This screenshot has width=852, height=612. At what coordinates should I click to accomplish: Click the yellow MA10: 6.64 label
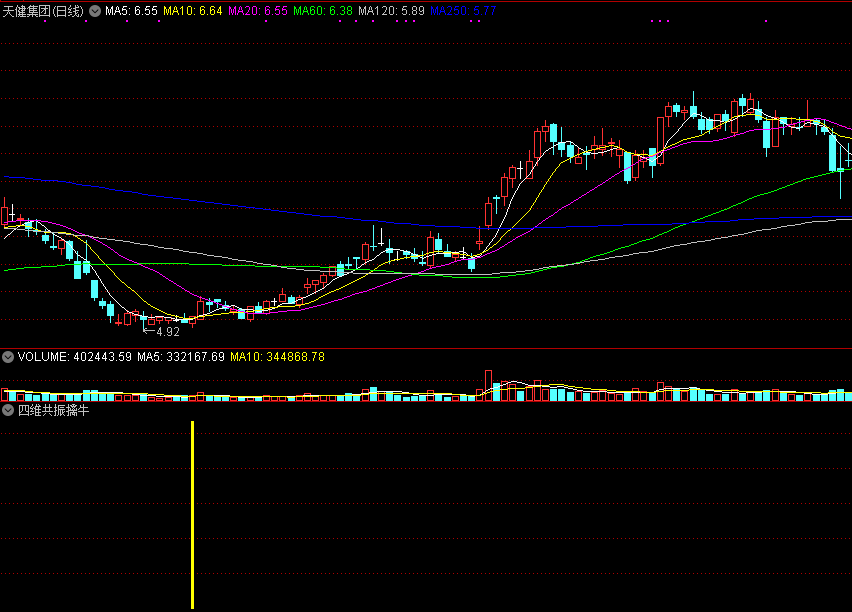(x=193, y=11)
